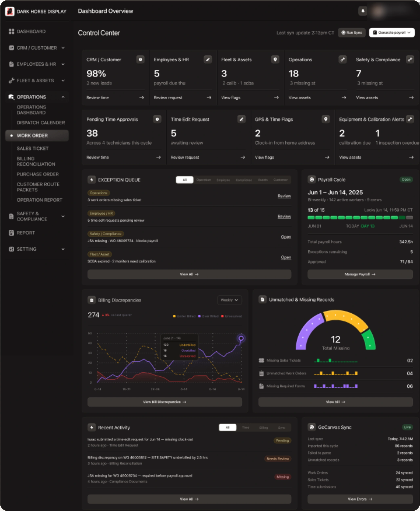Select the Compliance tab in Exception Queue
Screen dimensions: 420x511
244,180
